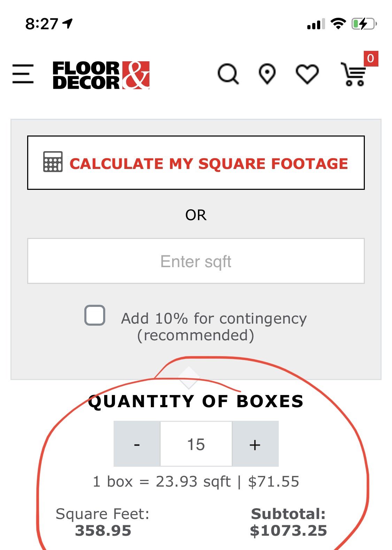Click the calculator icon in the button
392x550 pixels.
(53, 162)
